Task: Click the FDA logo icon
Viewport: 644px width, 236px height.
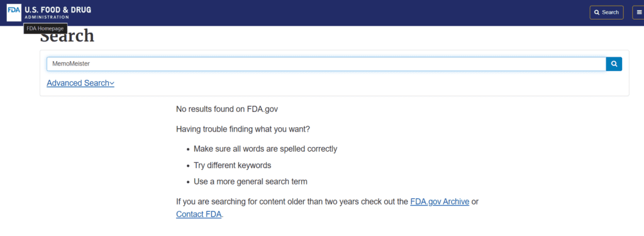Action: coord(14,13)
